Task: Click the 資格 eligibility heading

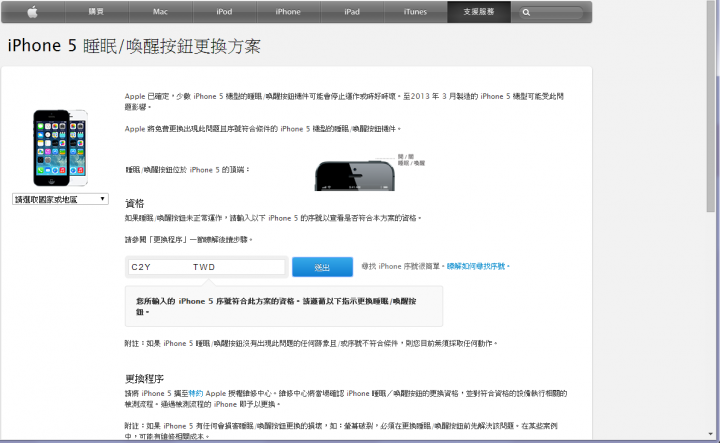Action: click(135, 203)
